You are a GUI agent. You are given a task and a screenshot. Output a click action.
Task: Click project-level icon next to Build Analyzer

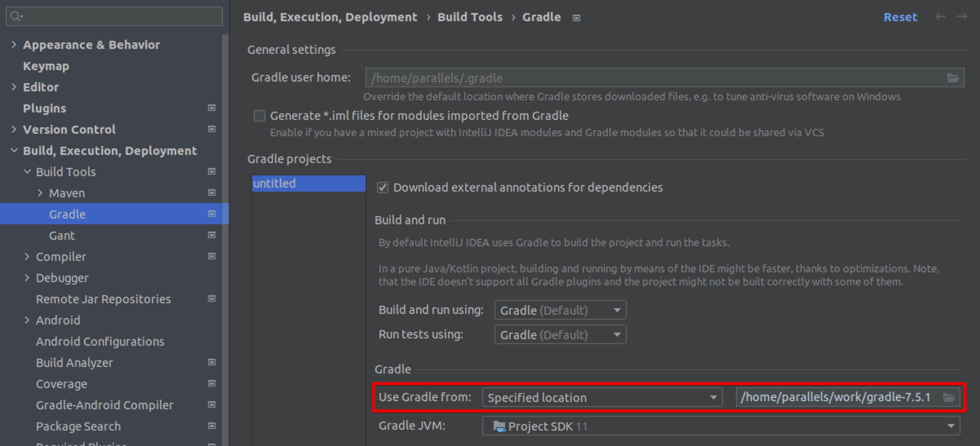pyautogui.click(x=211, y=362)
